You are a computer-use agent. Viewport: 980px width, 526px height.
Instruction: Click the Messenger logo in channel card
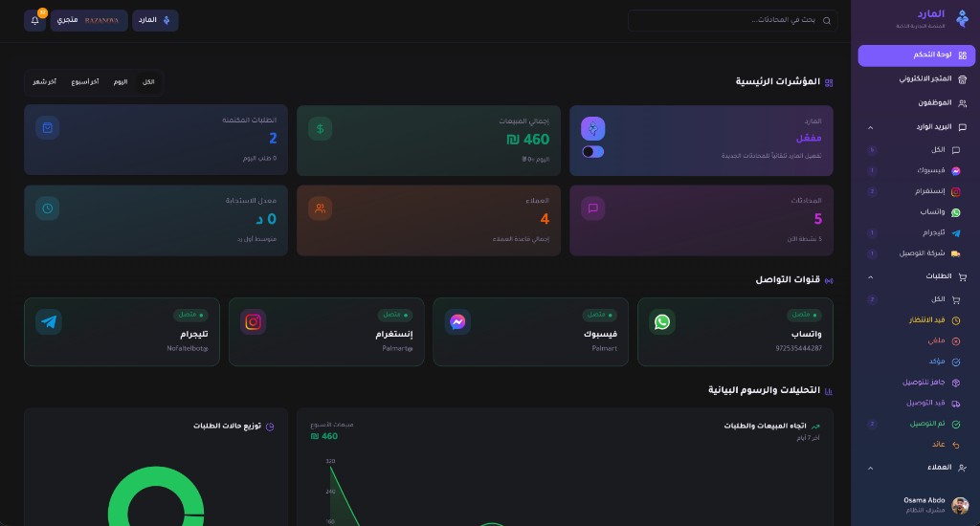tap(457, 321)
